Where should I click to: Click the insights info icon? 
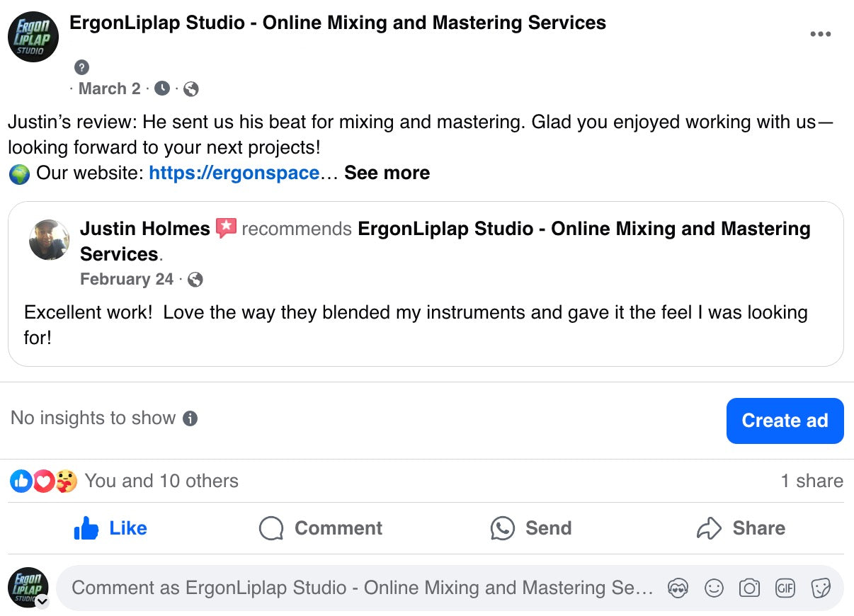(x=190, y=418)
